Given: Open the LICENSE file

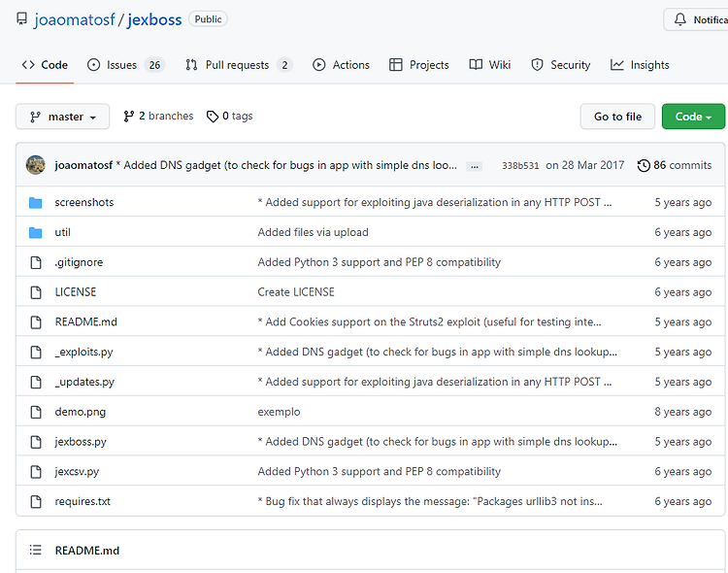Looking at the screenshot, I should tap(75, 292).
